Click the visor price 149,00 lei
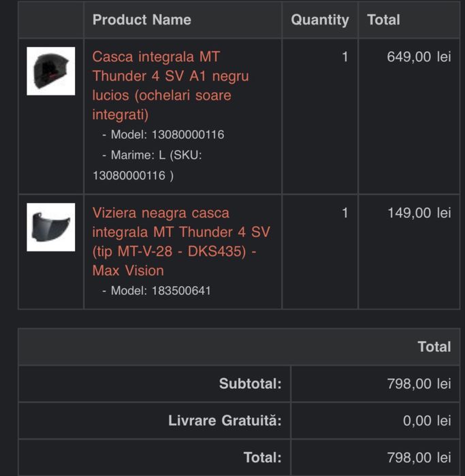This screenshot has width=465, height=476. click(x=419, y=212)
